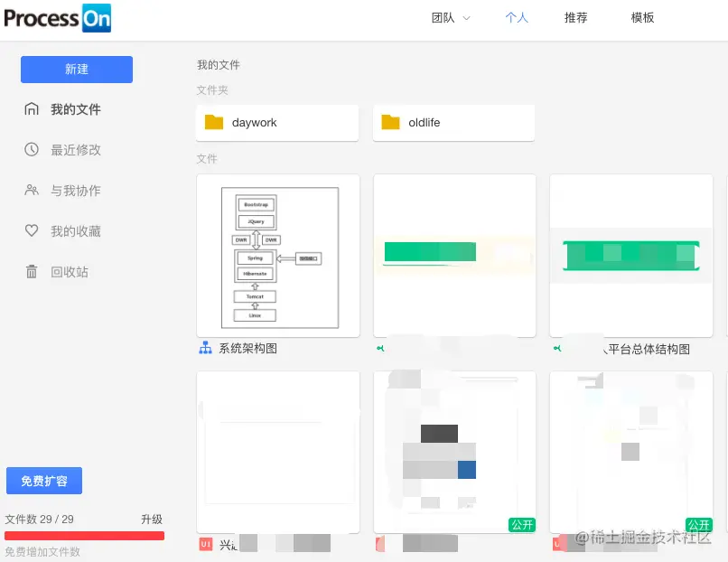Image resolution: width=728 pixels, height=562 pixels.
Task: Click the 免费扩容 button
Action: tap(43, 481)
